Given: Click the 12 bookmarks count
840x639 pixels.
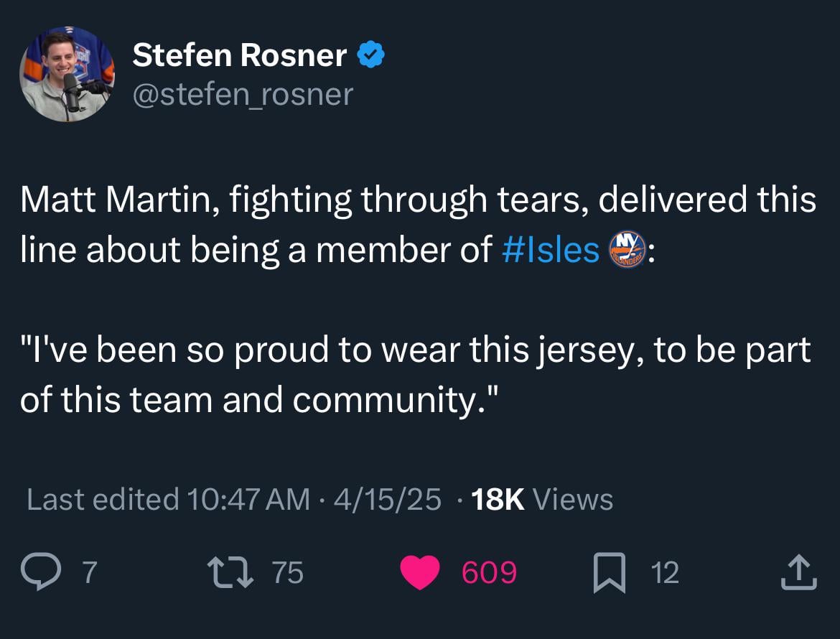Looking at the screenshot, I should pyautogui.click(x=664, y=572).
